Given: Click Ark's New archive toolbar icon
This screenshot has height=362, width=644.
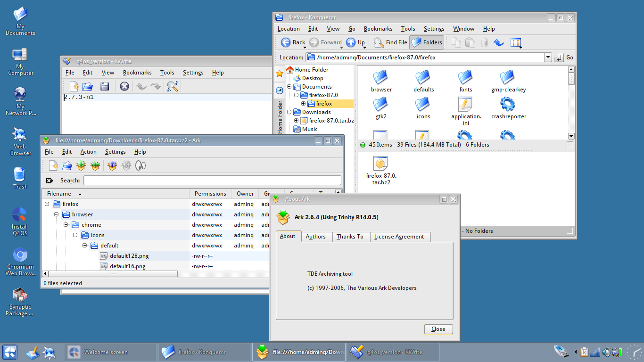Looking at the screenshot, I should 53,165.
